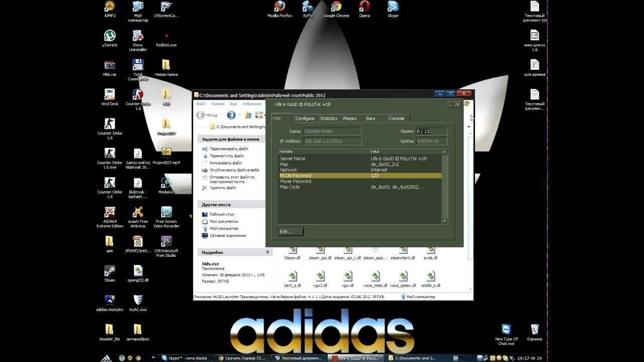Screen dimensions: 644x362
Task: Click the Edit... button
Action: click(291, 231)
